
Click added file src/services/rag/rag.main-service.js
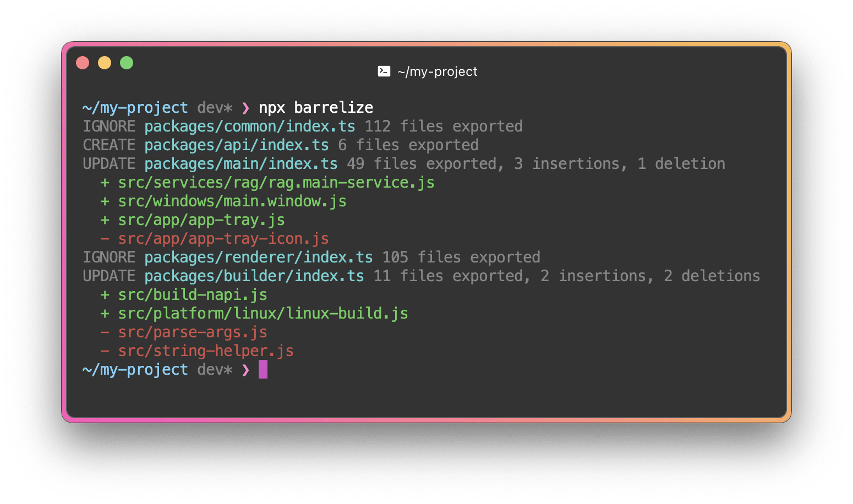click(x=276, y=182)
